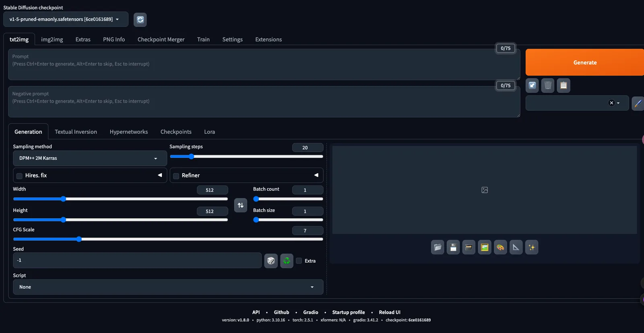Image resolution: width=644 pixels, height=333 pixels.
Task: Adjust the Batch count slider
Action: point(288,199)
